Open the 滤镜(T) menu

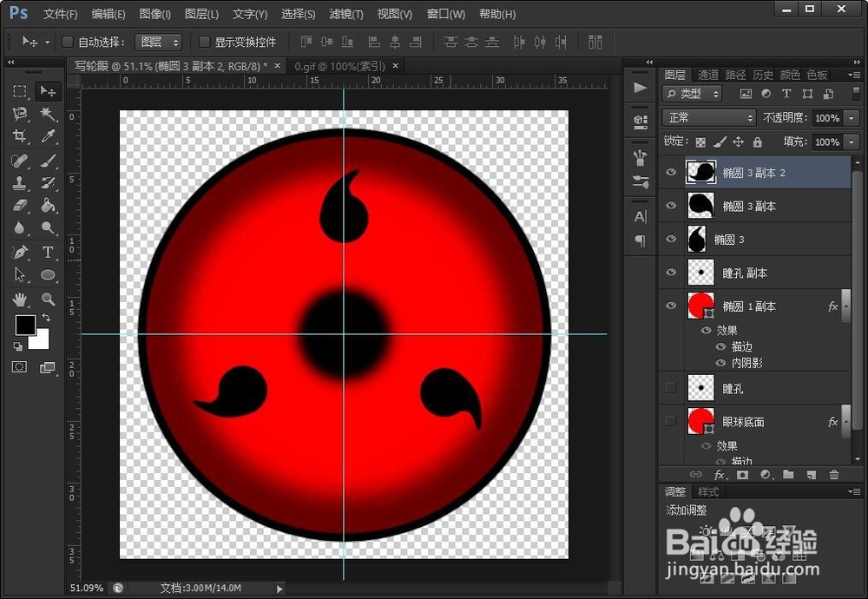346,14
